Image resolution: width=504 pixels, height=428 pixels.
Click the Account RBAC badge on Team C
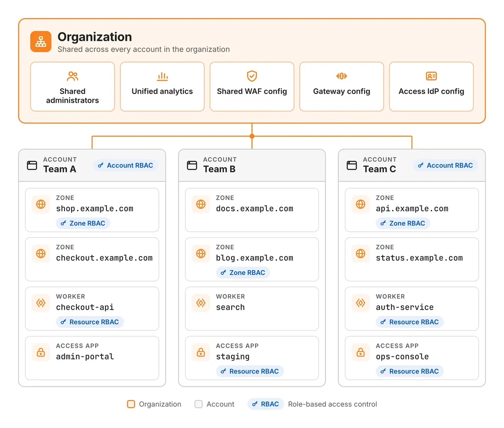pos(446,165)
